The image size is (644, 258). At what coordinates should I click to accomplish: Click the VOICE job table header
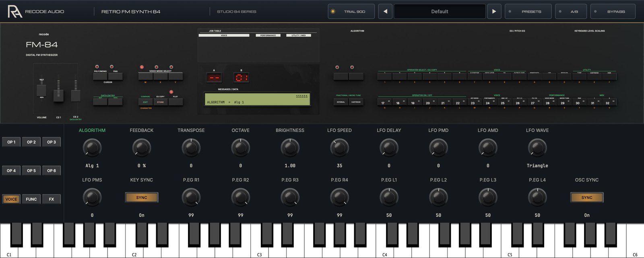pos(224,35)
